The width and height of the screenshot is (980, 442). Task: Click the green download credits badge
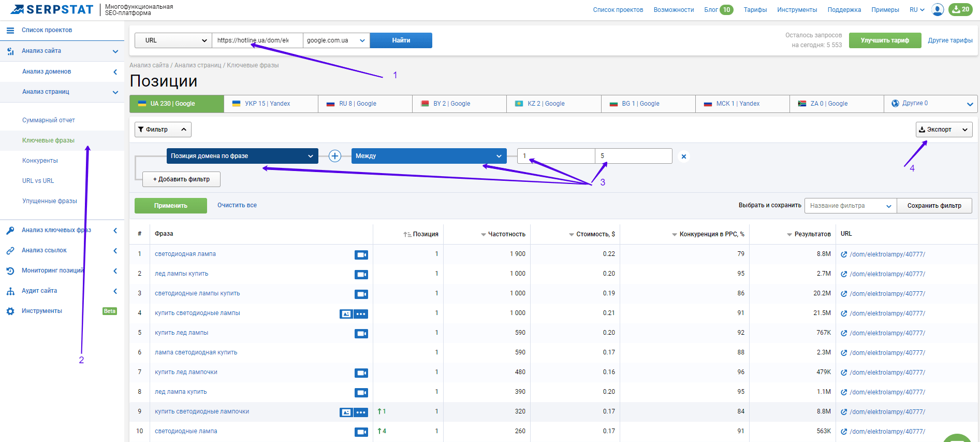coord(960,9)
